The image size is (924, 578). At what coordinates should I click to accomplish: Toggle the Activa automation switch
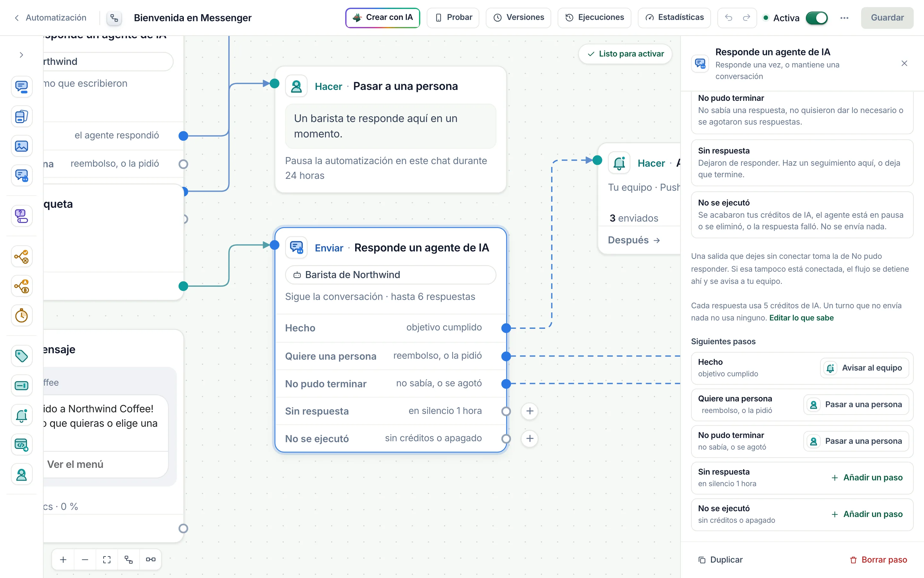click(x=816, y=18)
